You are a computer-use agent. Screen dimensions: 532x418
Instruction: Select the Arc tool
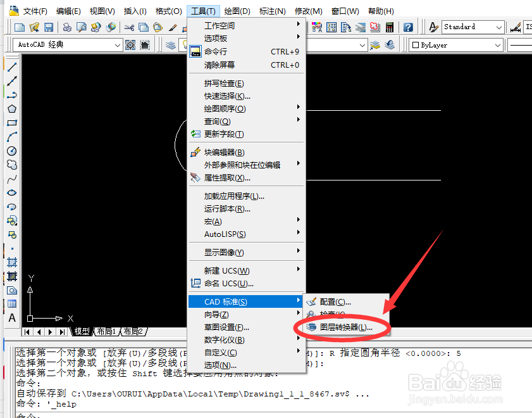point(12,137)
